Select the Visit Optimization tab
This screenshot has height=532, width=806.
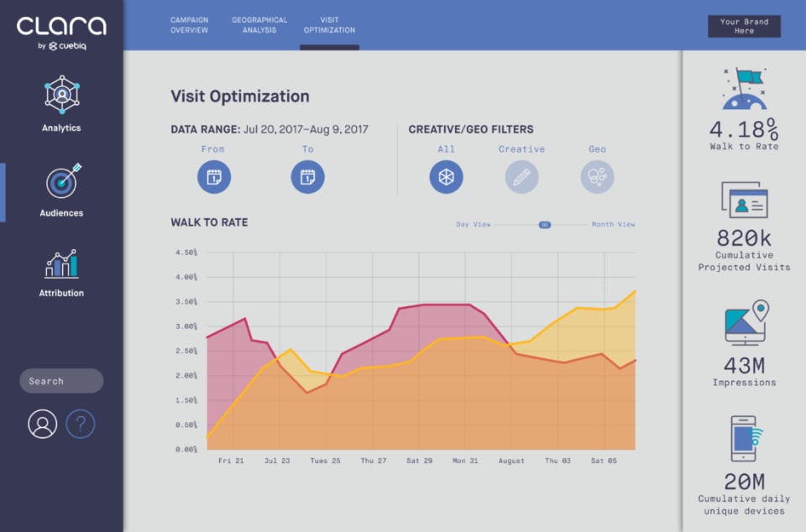point(329,25)
